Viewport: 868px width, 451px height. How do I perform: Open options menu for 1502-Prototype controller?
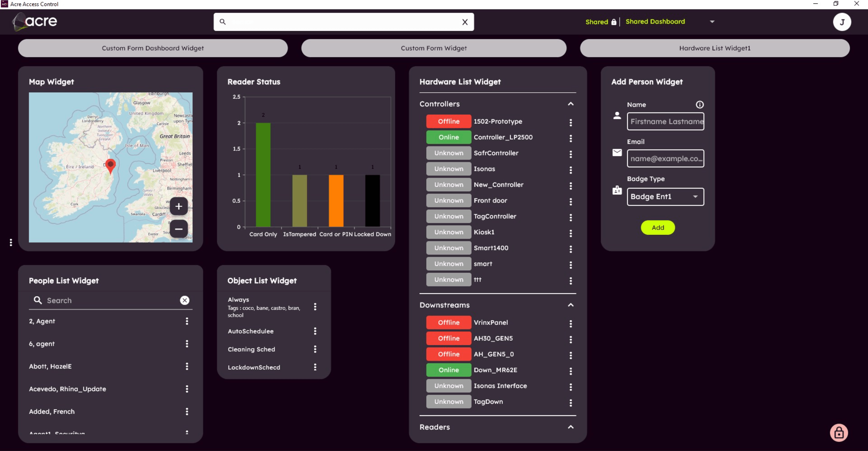570,122
